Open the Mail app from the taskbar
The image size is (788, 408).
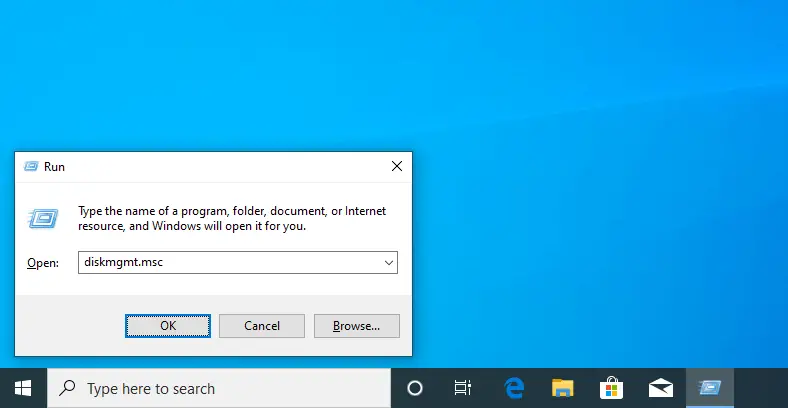(x=660, y=388)
